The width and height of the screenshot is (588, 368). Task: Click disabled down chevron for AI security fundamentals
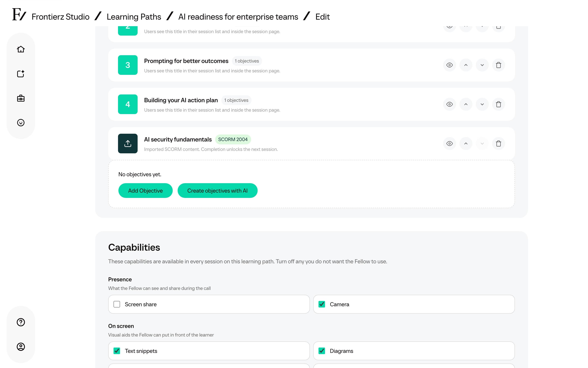[x=482, y=143]
